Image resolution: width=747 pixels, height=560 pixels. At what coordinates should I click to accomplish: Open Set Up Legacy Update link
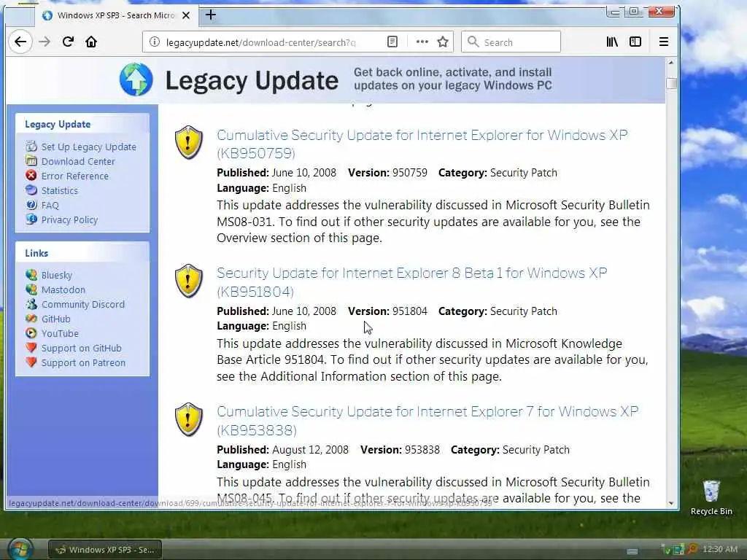coord(88,147)
